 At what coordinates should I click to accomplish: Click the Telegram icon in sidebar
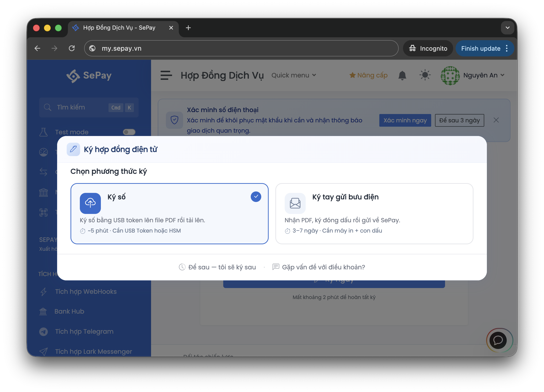pyautogui.click(x=44, y=332)
